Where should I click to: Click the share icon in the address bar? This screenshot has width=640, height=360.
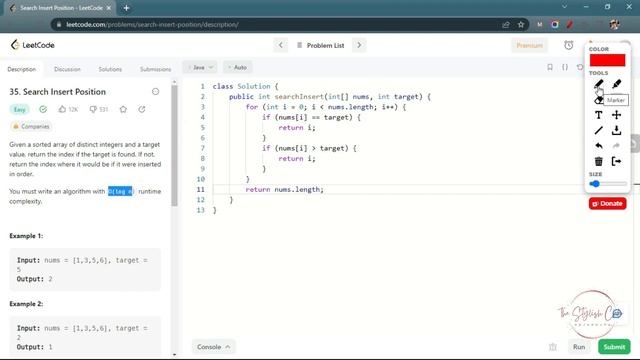tap(506, 24)
